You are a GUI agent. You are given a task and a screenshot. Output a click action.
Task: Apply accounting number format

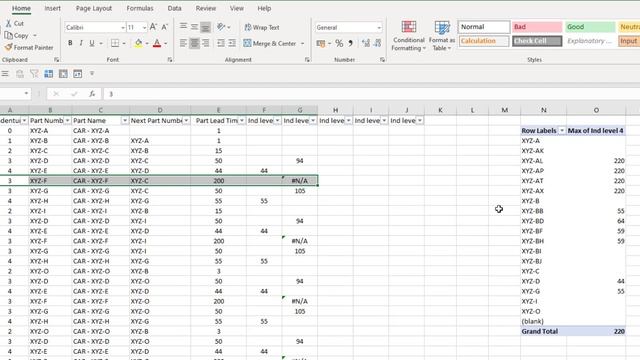[321, 43]
